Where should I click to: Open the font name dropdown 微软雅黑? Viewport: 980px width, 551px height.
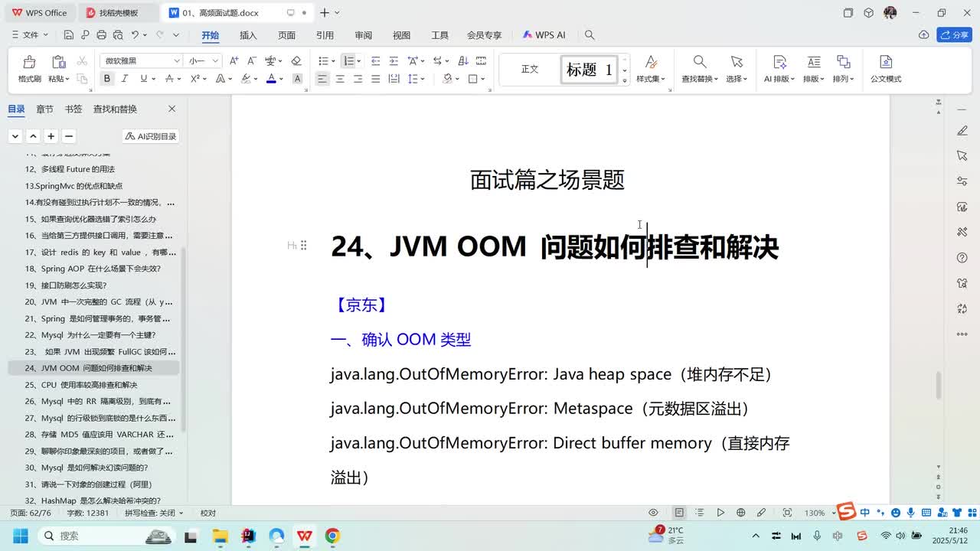tap(176, 60)
